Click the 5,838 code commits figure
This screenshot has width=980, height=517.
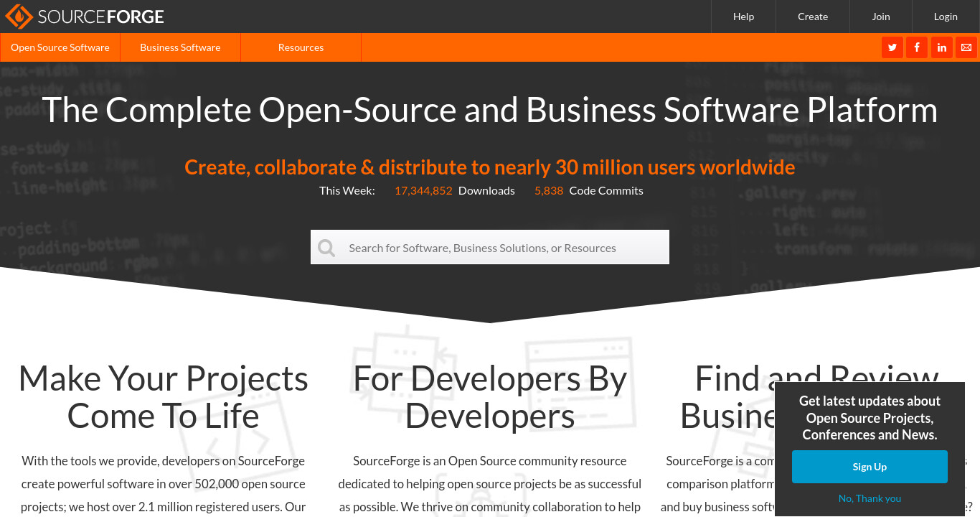pyautogui.click(x=549, y=190)
